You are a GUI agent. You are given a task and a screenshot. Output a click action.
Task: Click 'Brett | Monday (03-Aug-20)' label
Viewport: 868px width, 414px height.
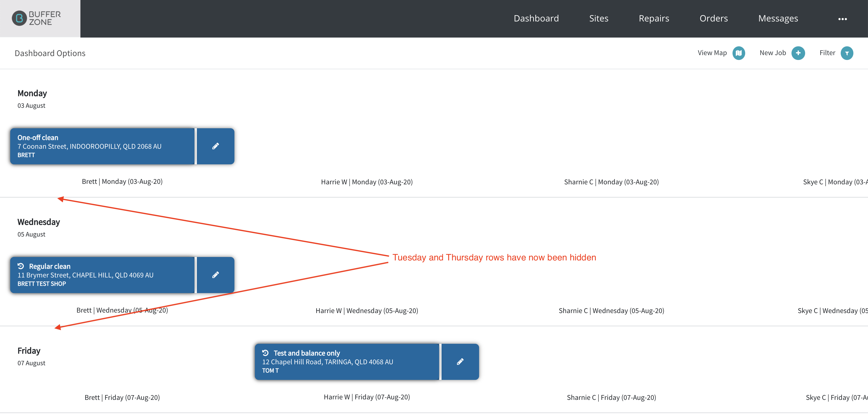[122, 182]
